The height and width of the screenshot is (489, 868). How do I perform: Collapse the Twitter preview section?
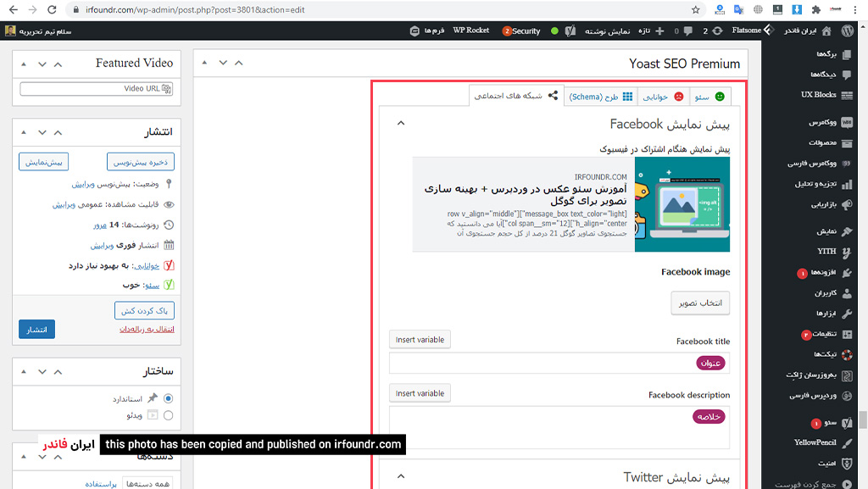click(x=401, y=476)
